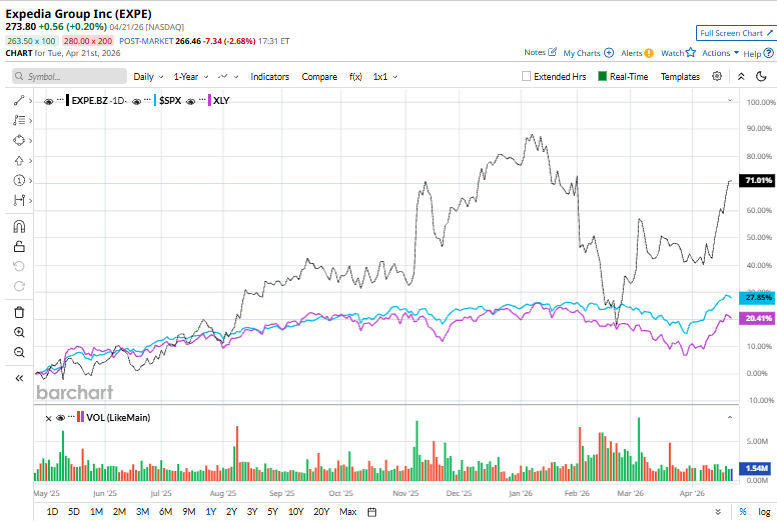The width and height of the screenshot is (777, 522).
Task: Open the Notes editor icon
Action: coord(553,52)
